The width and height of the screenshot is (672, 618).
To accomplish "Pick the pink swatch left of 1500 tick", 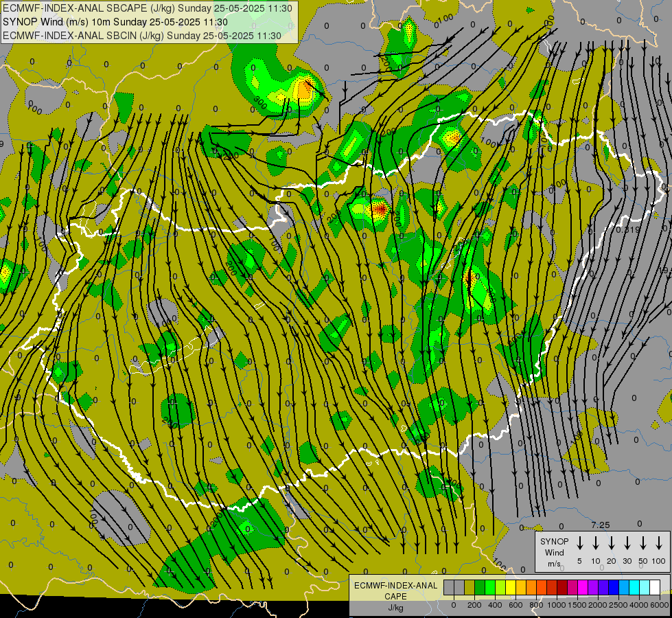I will [x=572, y=587].
